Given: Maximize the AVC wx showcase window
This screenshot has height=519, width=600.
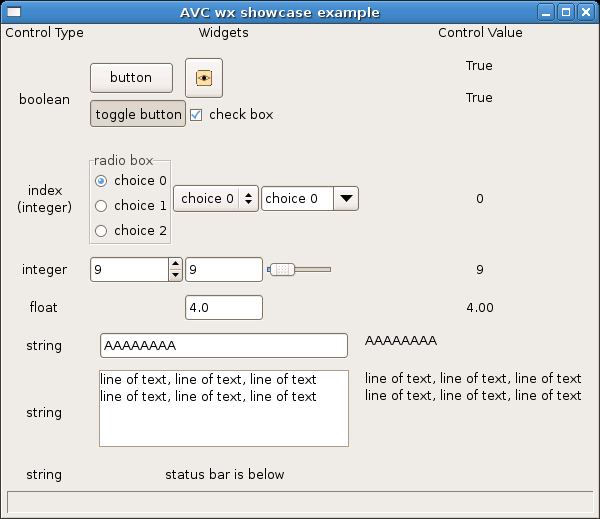Looking at the screenshot, I should tap(566, 13).
